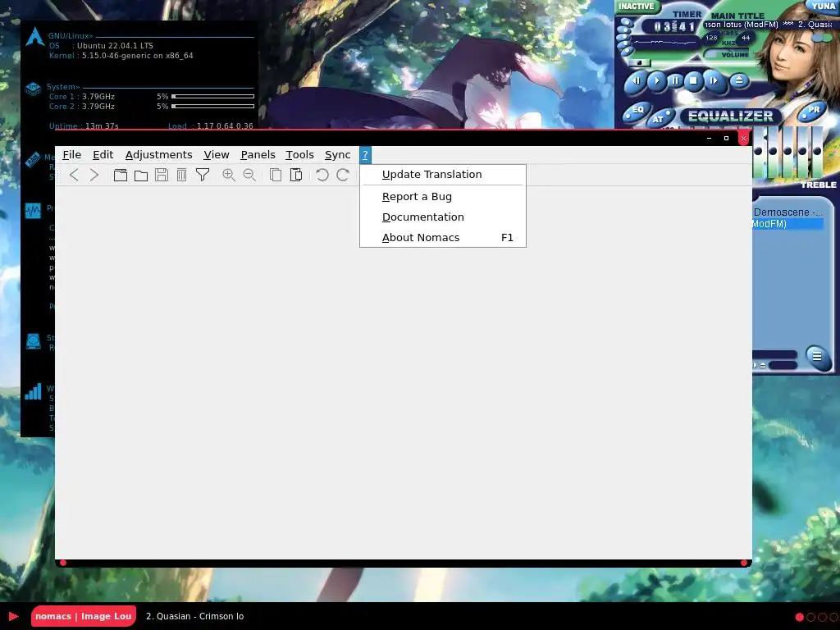Screen dimensions: 840x630
Task: Click the nomacs | Image Lou taskbar button
Action: [84, 616]
